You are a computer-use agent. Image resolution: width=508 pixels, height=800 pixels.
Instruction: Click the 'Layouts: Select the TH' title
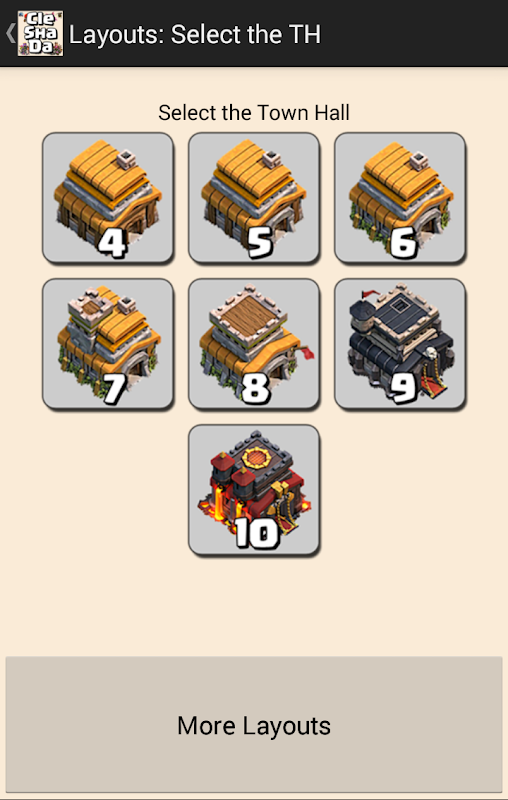pyautogui.click(x=195, y=35)
